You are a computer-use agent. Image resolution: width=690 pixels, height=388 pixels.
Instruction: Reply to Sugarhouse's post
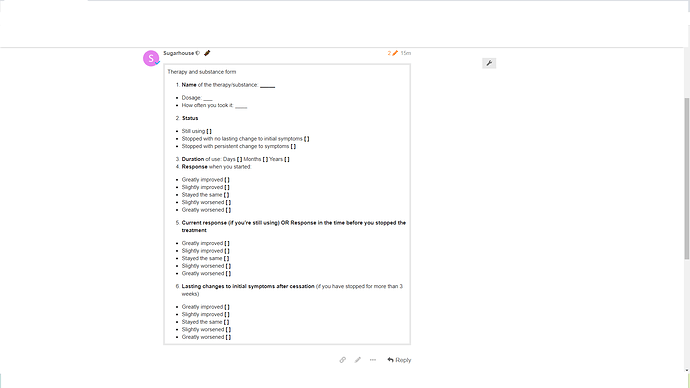tap(399, 360)
